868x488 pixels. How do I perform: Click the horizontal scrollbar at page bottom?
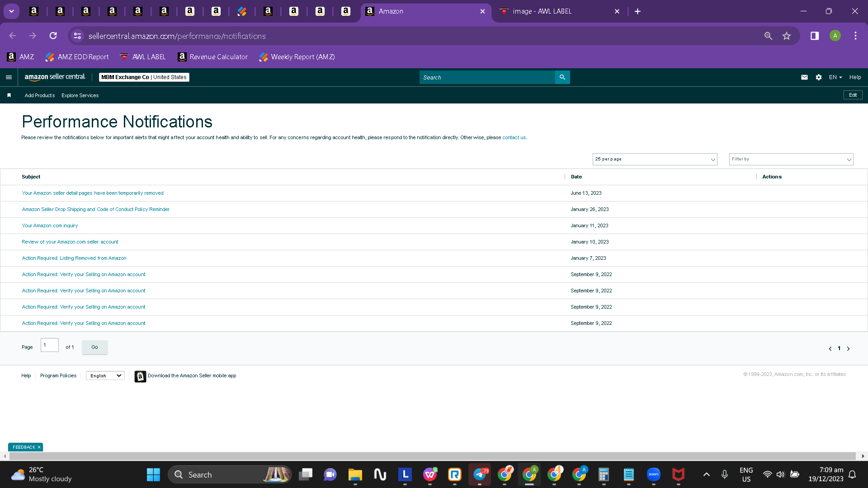(x=432, y=456)
